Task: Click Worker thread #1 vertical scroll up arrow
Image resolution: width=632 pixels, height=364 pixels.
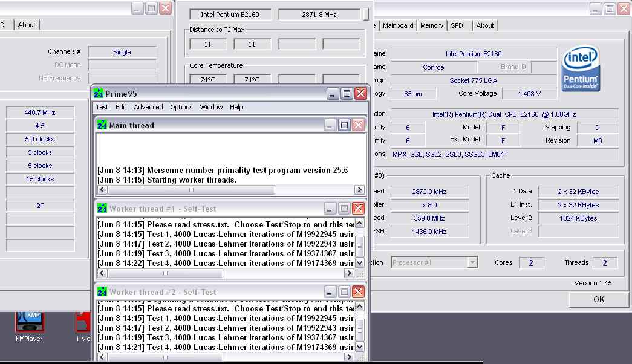Action: pyautogui.click(x=359, y=223)
